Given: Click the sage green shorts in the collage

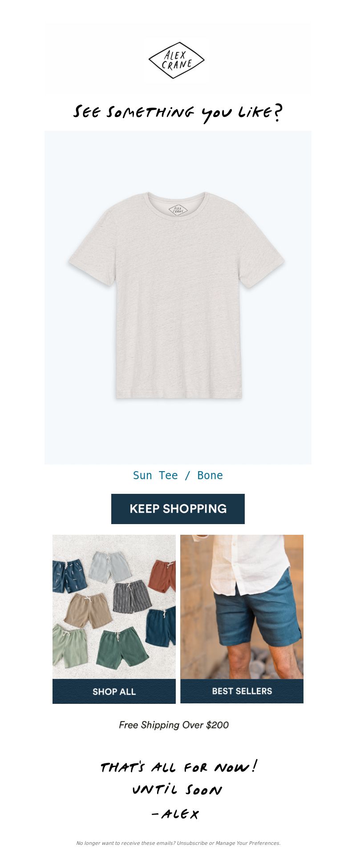Looking at the screenshot, I should click(70, 646).
